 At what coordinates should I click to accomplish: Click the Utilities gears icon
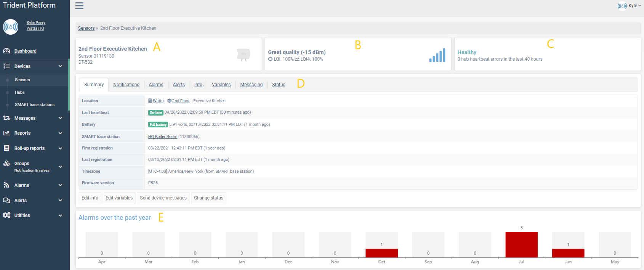point(6,215)
